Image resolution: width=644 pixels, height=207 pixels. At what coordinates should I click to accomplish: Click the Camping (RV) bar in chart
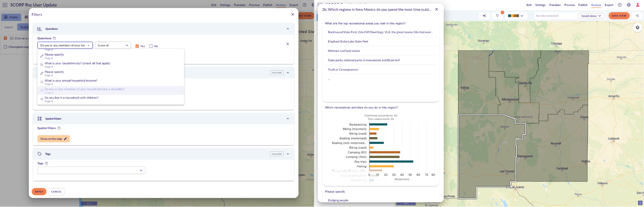(x=385, y=152)
